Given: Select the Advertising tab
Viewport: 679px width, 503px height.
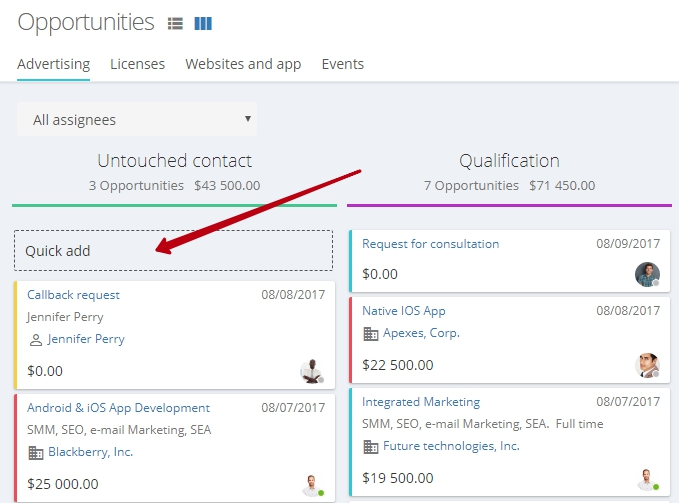Looking at the screenshot, I should pyautogui.click(x=54, y=64).
